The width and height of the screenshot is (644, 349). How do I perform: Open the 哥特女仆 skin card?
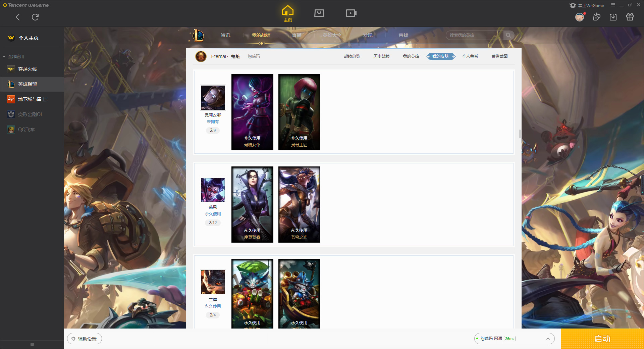tap(252, 112)
